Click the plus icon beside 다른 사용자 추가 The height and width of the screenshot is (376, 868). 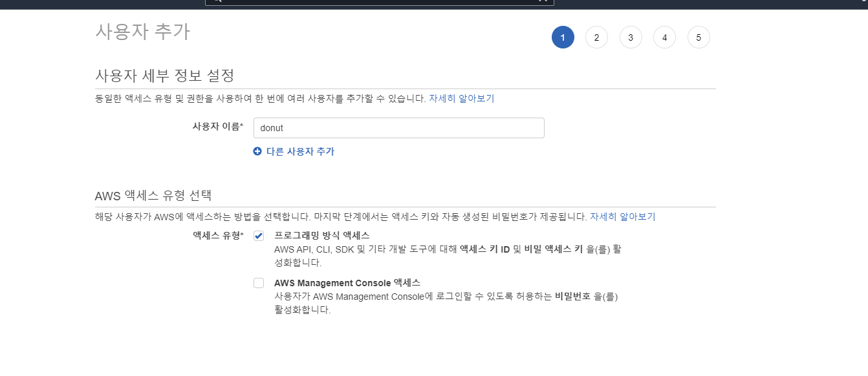[257, 151]
